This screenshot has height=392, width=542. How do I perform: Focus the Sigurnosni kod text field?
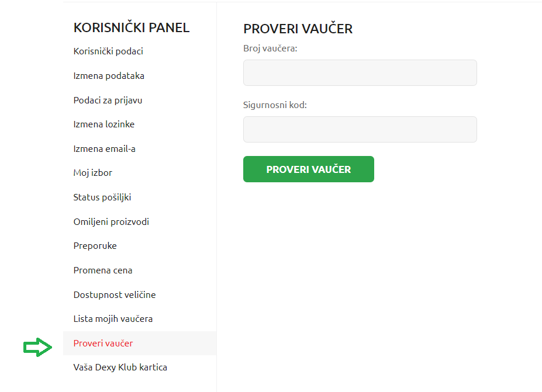360,130
